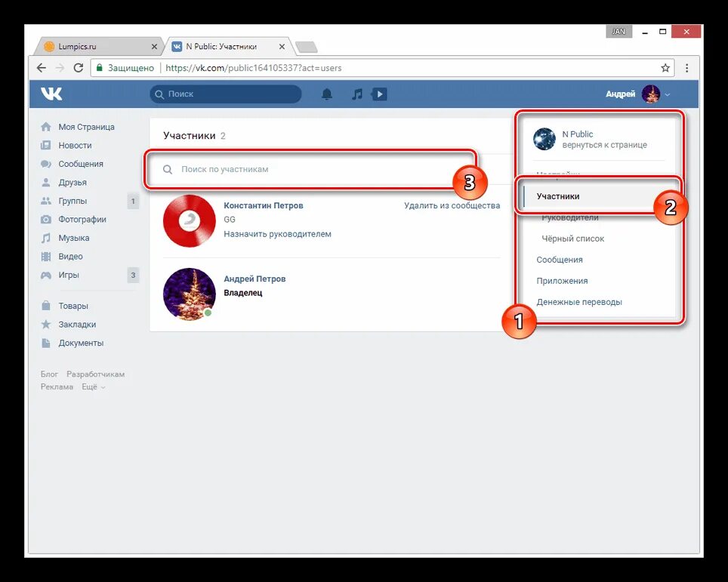Click the star icon beside Закладки

coord(46,324)
